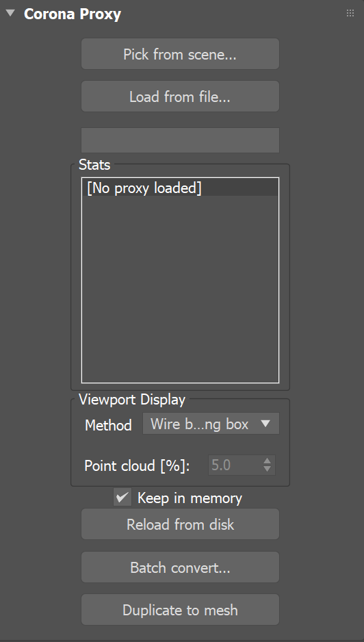Click Pick from scene button

point(180,54)
